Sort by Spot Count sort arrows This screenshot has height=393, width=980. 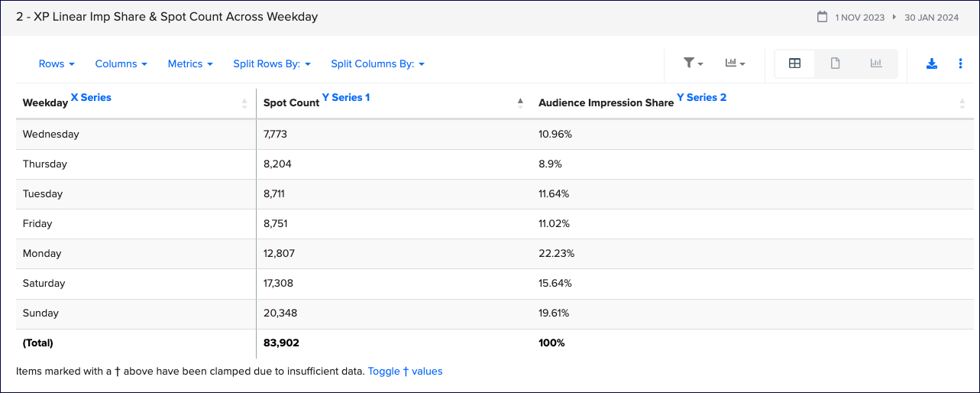click(x=520, y=103)
